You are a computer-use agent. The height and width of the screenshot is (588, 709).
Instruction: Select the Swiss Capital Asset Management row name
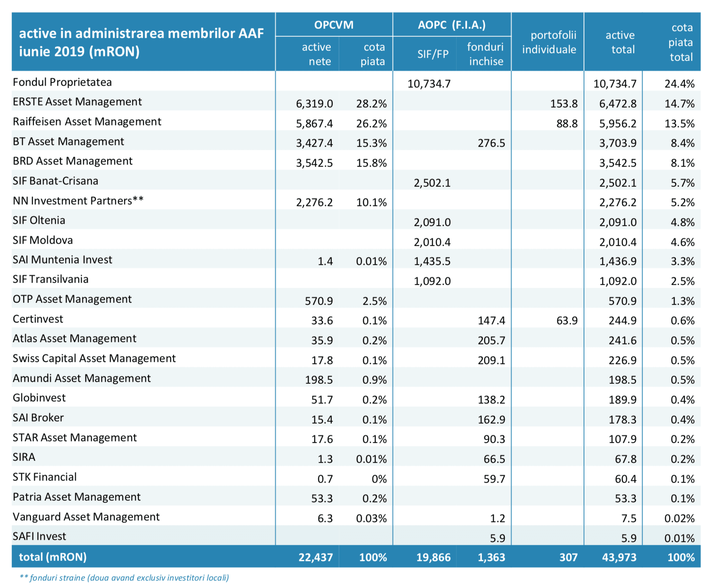[x=94, y=358]
